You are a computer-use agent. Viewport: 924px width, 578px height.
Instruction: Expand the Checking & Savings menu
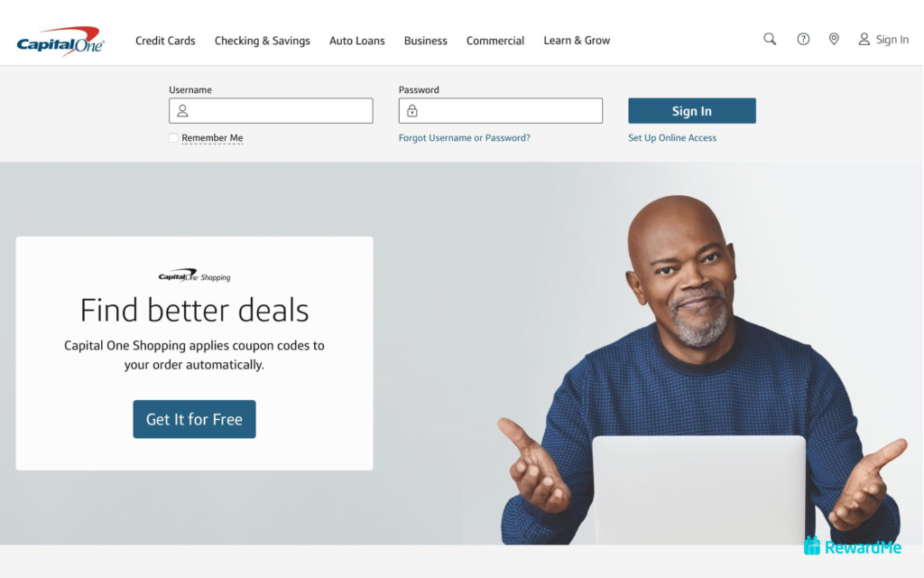click(263, 41)
